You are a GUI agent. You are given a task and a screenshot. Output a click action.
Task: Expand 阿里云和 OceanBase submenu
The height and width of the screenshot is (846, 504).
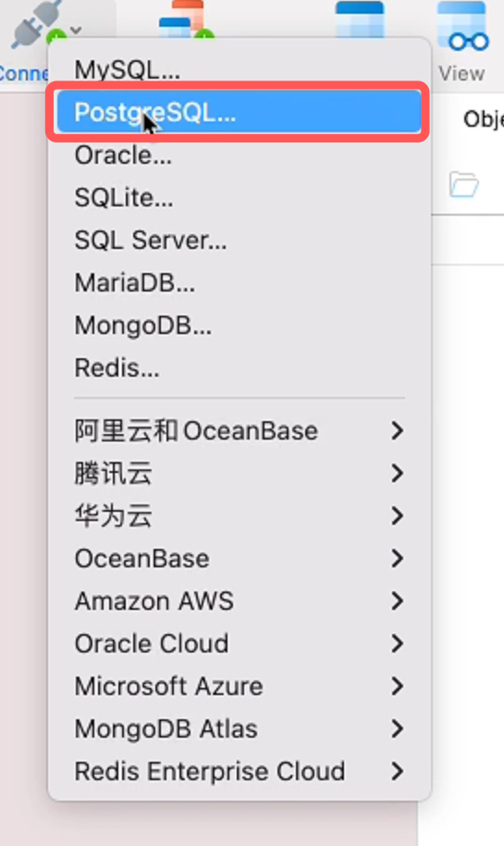point(240,430)
